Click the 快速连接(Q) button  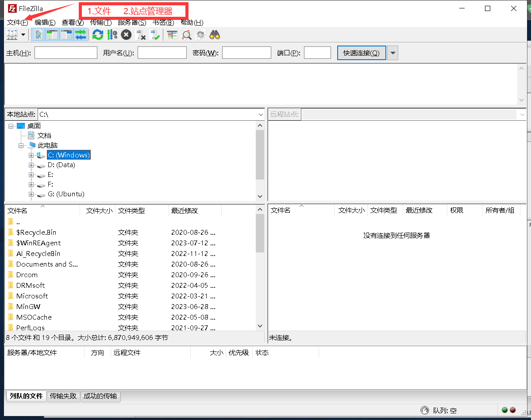coord(362,53)
